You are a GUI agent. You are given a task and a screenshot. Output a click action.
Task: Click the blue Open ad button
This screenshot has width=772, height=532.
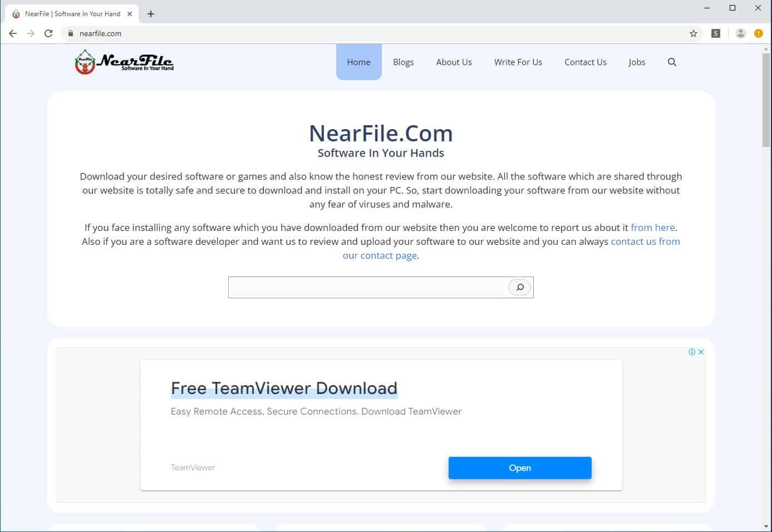point(520,468)
